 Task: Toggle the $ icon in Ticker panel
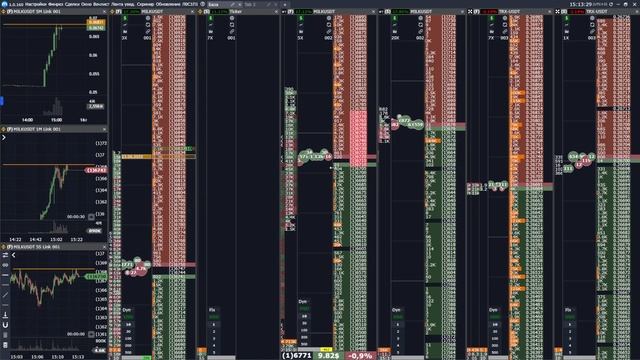click(x=211, y=18)
